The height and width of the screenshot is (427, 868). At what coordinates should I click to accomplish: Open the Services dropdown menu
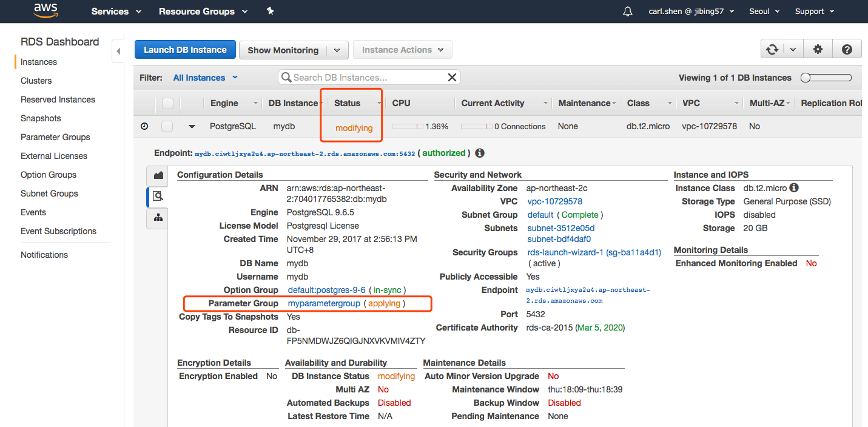pos(116,12)
